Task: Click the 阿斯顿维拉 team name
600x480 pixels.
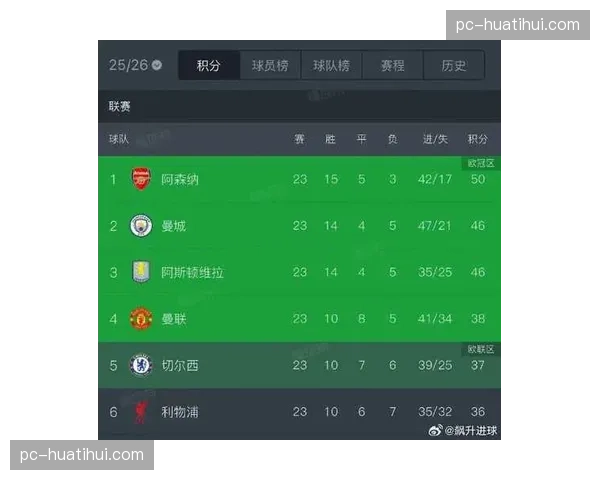Action: (x=192, y=272)
